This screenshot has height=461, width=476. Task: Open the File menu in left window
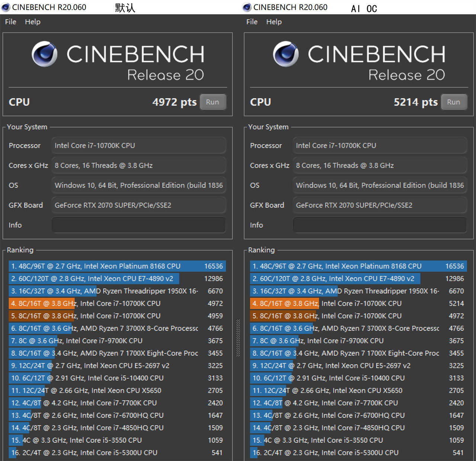(x=10, y=22)
